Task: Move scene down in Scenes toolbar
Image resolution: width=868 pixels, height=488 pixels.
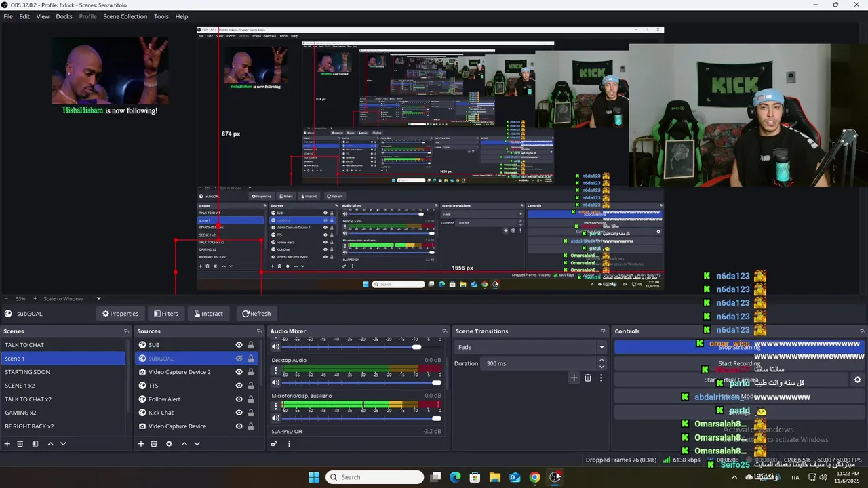Action: tap(63, 444)
